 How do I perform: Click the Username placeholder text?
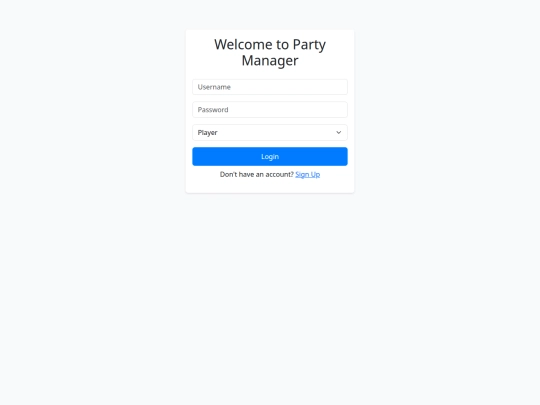(x=214, y=87)
